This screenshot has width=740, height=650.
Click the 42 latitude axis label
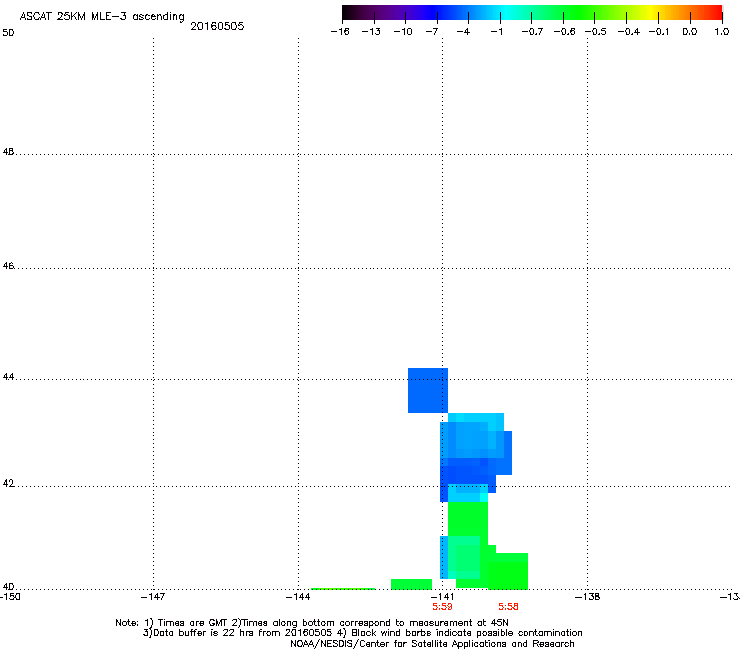[8, 484]
